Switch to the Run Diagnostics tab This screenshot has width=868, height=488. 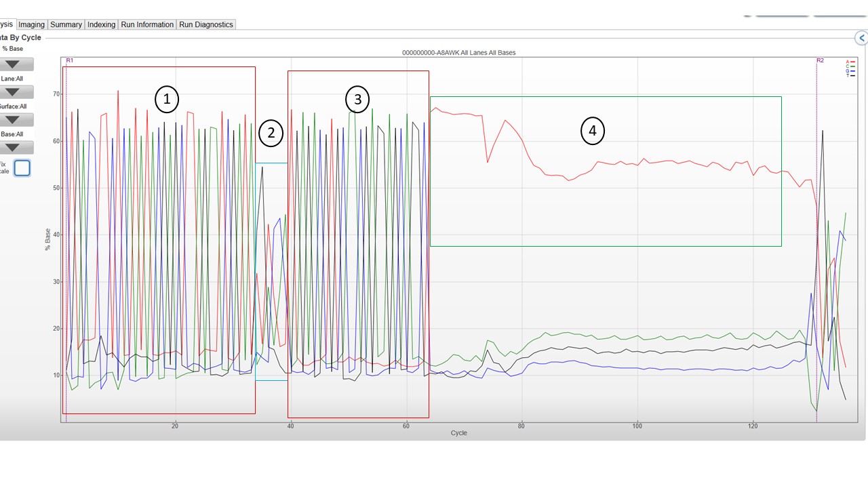point(205,24)
